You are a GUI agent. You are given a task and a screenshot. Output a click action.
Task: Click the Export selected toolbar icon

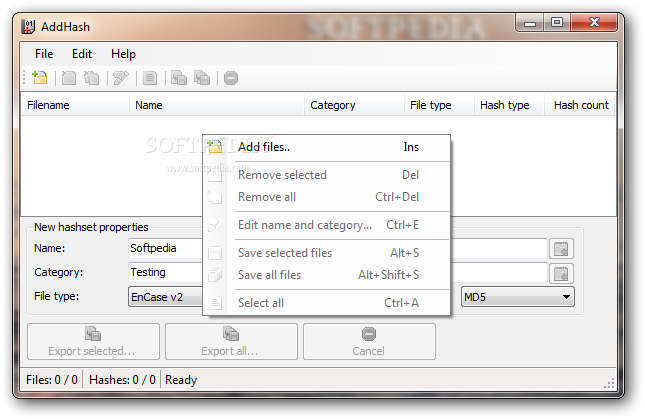[x=179, y=78]
